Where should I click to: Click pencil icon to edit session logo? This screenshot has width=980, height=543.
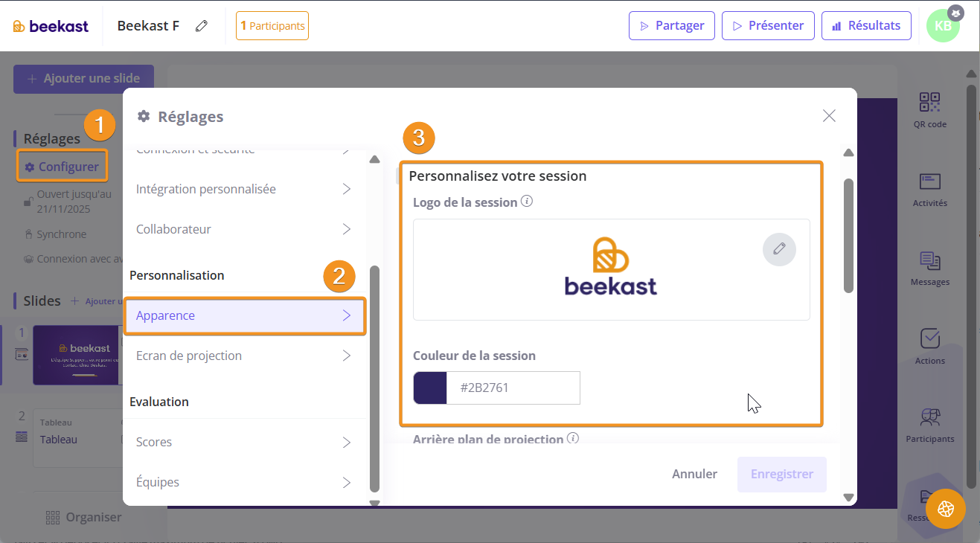coord(779,249)
